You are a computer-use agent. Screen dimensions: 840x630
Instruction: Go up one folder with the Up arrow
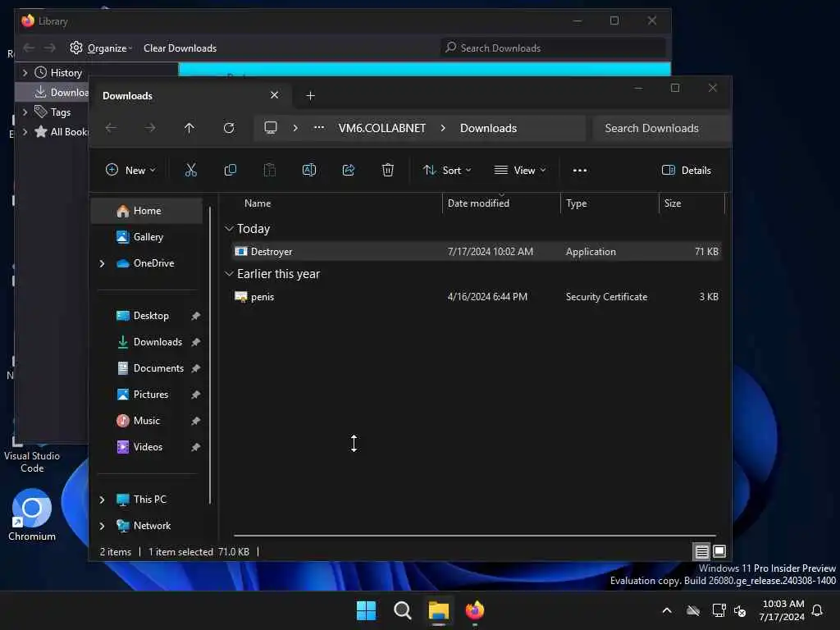click(x=189, y=128)
